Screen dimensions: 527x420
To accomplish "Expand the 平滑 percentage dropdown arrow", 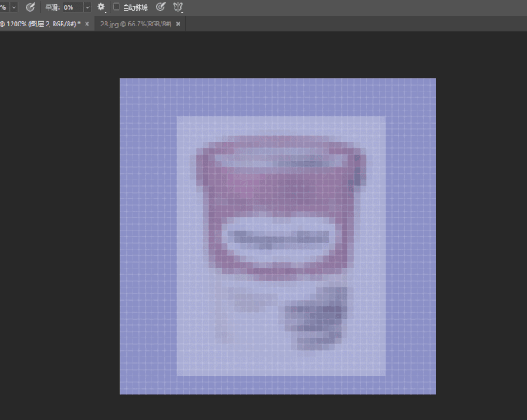I will (87, 7).
